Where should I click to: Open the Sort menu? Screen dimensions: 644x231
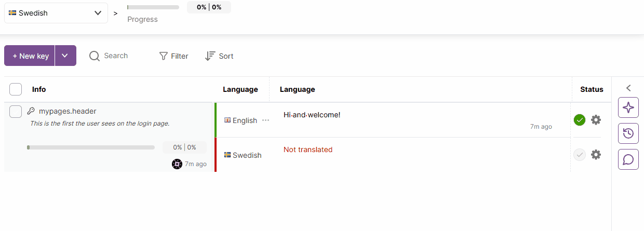click(x=219, y=56)
